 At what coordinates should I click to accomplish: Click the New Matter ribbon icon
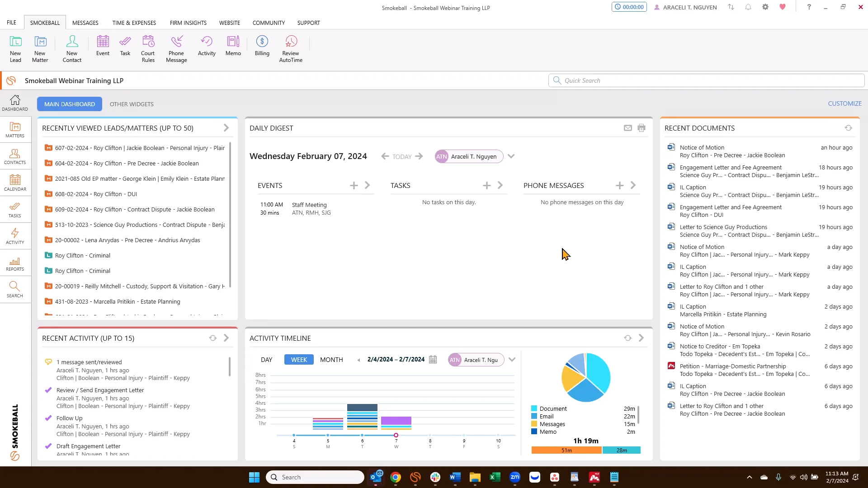pos(40,49)
